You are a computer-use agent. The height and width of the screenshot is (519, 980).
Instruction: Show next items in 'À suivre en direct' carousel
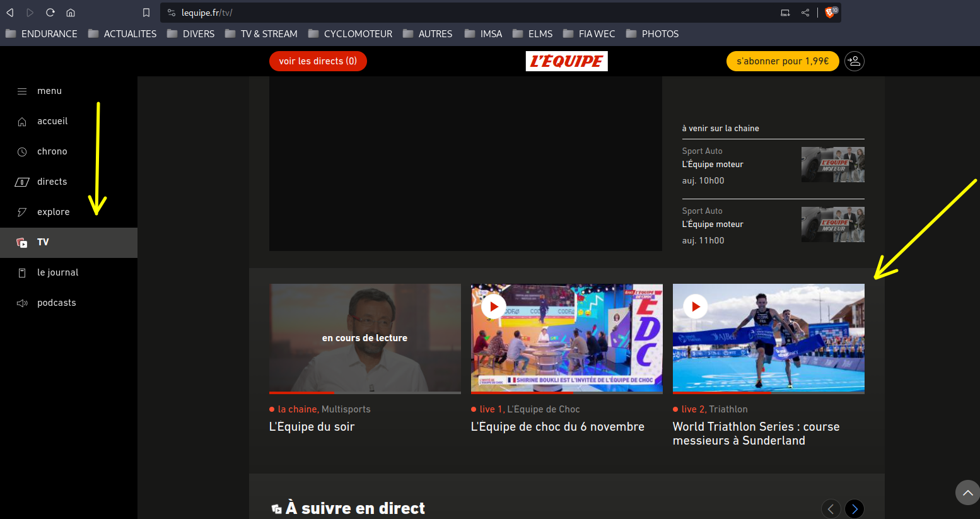click(855, 509)
